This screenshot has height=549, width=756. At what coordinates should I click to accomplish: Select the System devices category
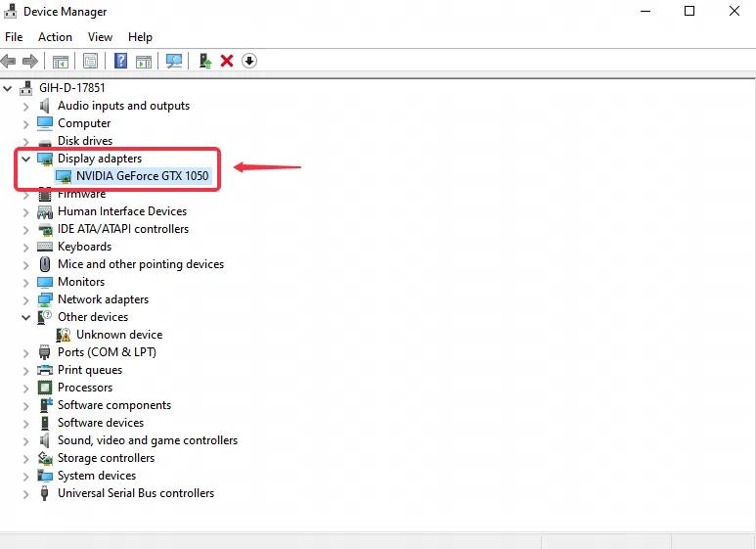pos(97,476)
